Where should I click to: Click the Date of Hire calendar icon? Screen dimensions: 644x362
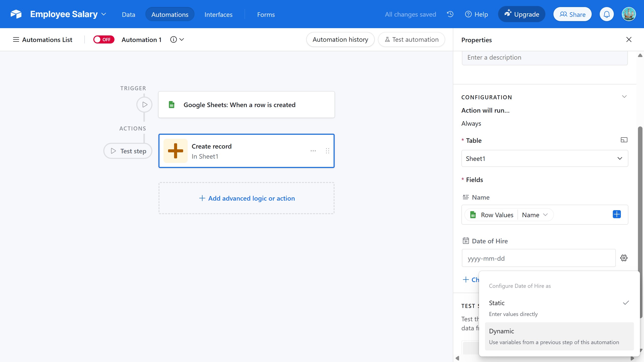466,241
